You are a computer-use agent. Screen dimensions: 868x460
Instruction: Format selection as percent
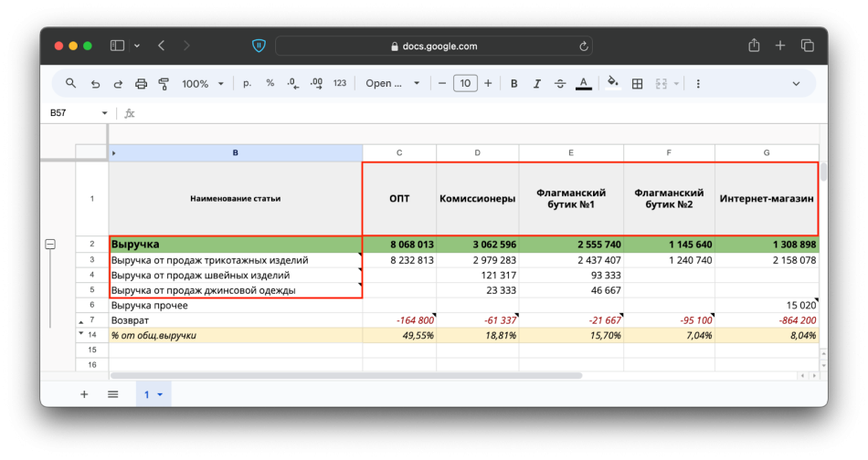click(270, 83)
